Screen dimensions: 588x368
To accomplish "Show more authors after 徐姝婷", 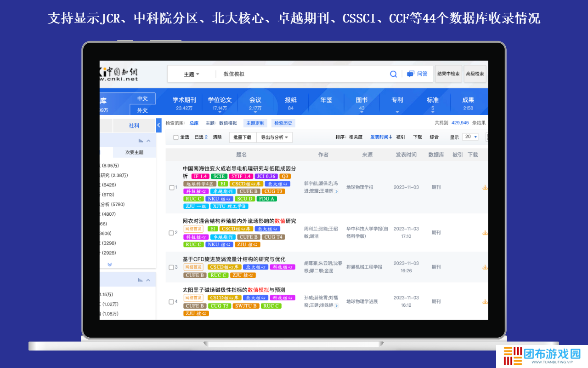I will [x=336, y=305].
